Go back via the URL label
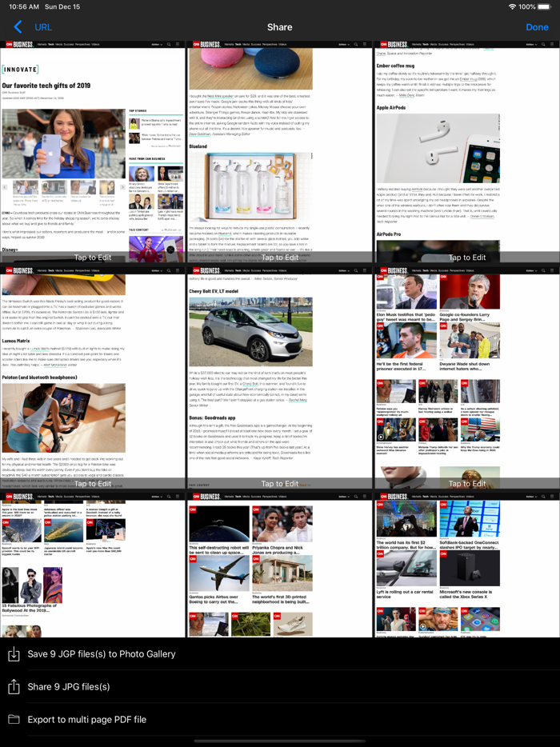 click(43, 27)
